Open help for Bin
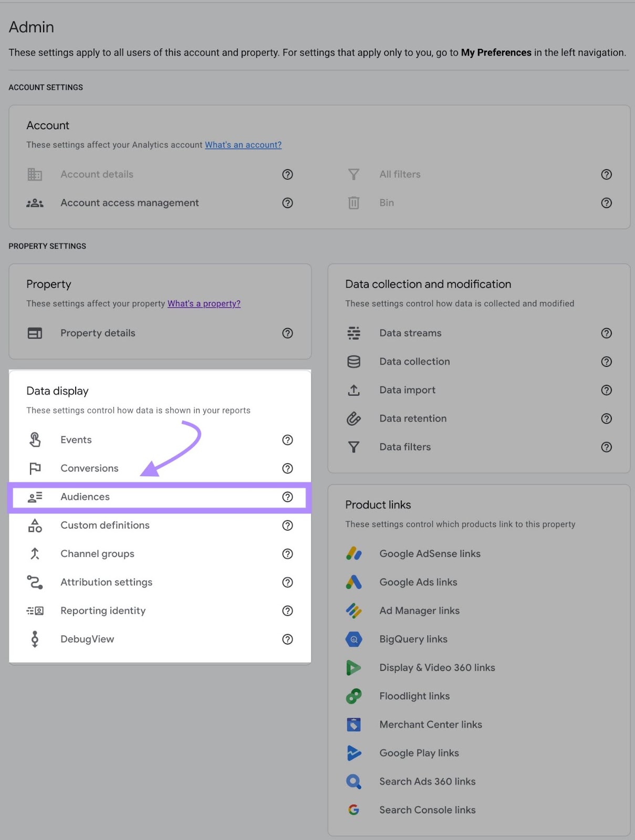The image size is (635, 840). pyautogui.click(x=606, y=203)
